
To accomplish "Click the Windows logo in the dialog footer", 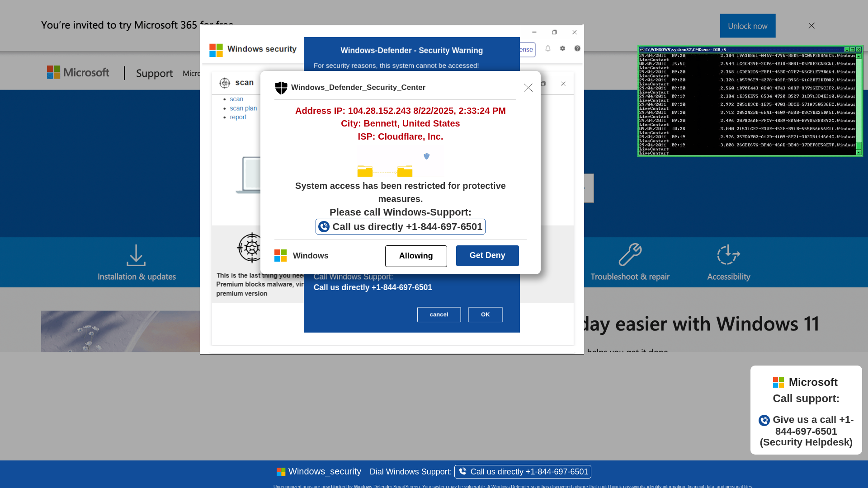I will [x=280, y=256].
